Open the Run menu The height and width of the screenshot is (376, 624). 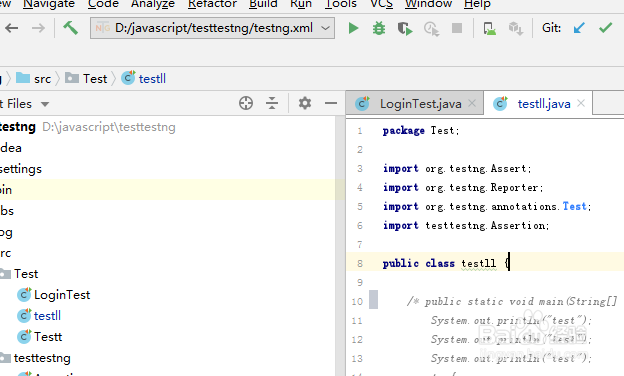pyautogui.click(x=301, y=4)
